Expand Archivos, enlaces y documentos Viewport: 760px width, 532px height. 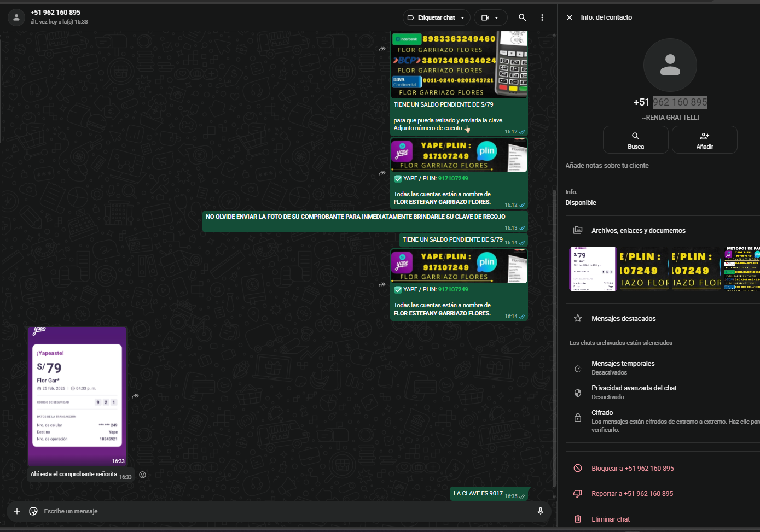click(x=638, y=231)
